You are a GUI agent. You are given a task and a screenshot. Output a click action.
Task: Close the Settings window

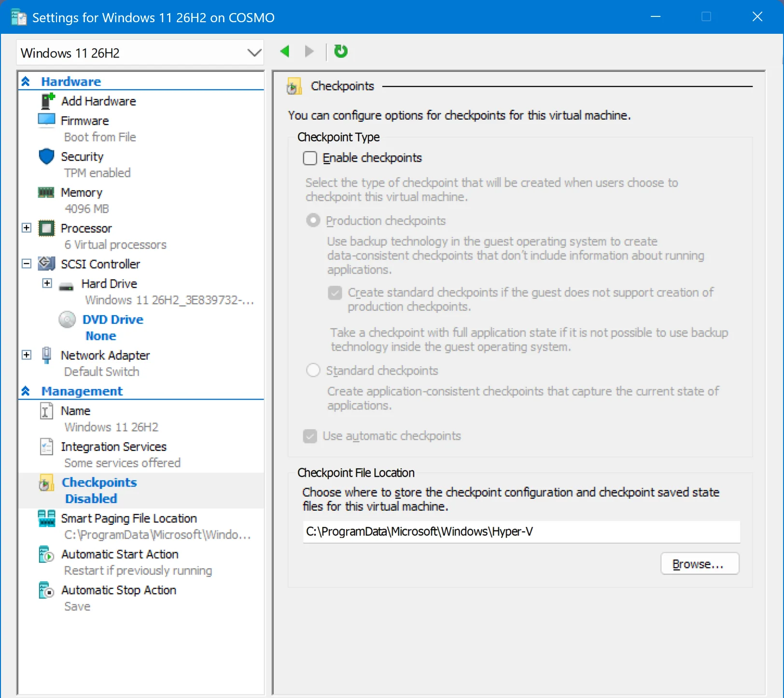coord(757,17)
